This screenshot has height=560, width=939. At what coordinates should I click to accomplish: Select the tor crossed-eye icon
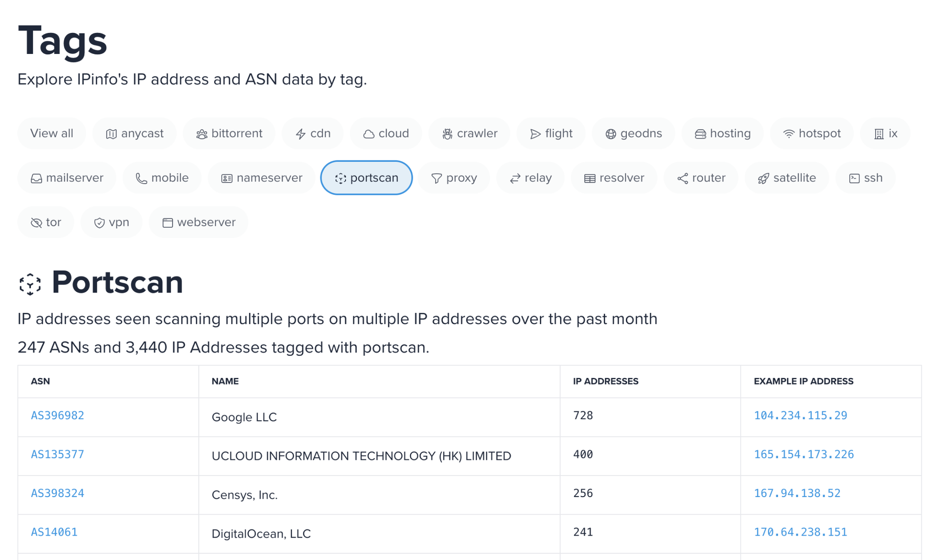(x=36, y=222)
